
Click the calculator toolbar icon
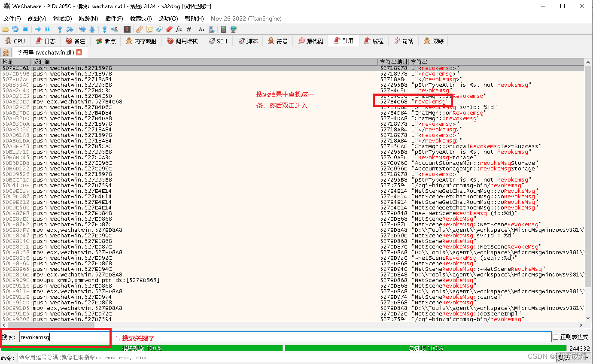(x=223, y=29)
